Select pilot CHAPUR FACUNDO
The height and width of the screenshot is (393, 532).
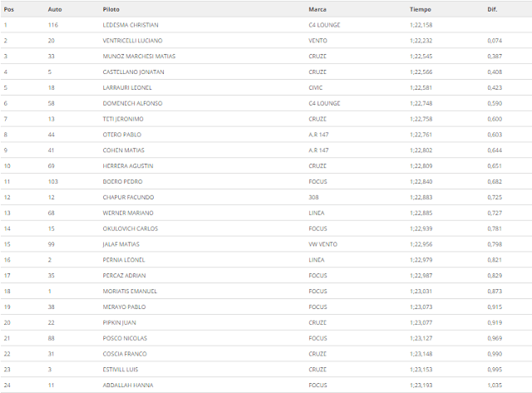128,198
